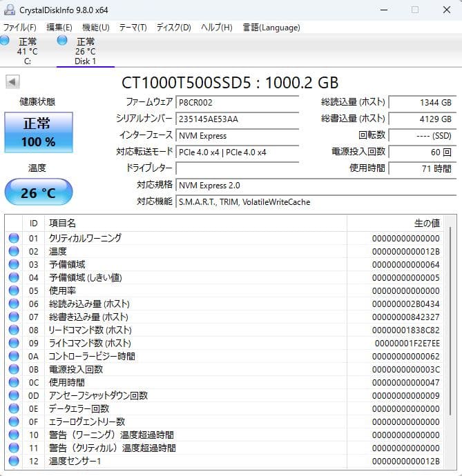Click the status orb for ID 10 警告 (ワーニング) 温度超過時間
This screenshot has width=462, height=476.
[x=14, y=435]
